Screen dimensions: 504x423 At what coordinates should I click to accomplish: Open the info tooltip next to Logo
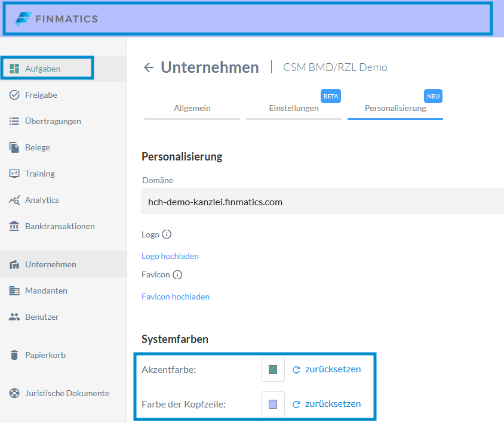[167, 234]
